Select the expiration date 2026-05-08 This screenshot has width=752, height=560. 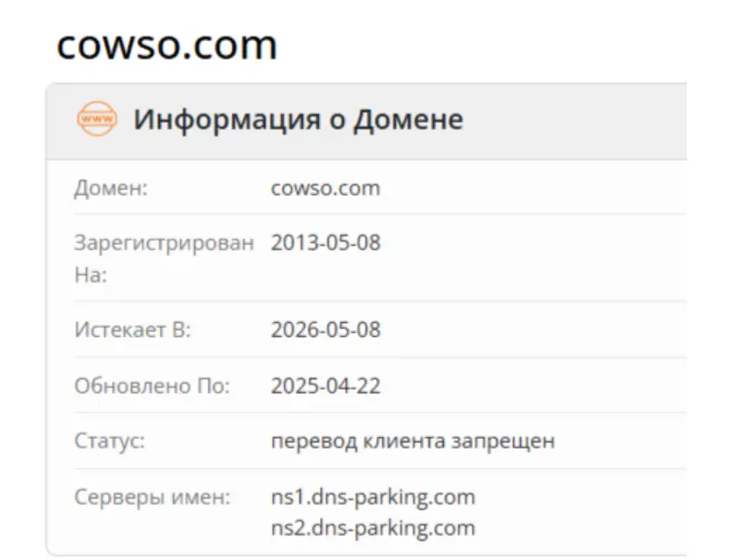(x=326, y=329)
